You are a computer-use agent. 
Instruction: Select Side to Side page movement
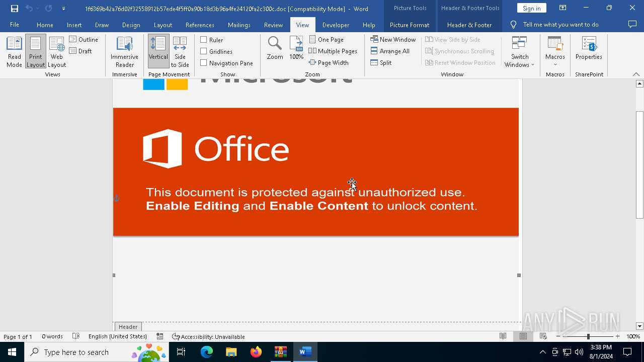tap(180, 52)
